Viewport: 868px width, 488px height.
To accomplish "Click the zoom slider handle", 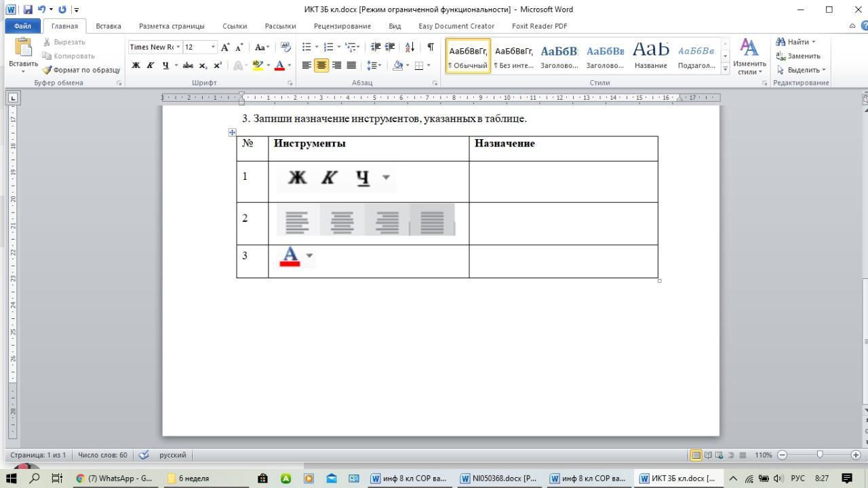I will click(820, 455).
